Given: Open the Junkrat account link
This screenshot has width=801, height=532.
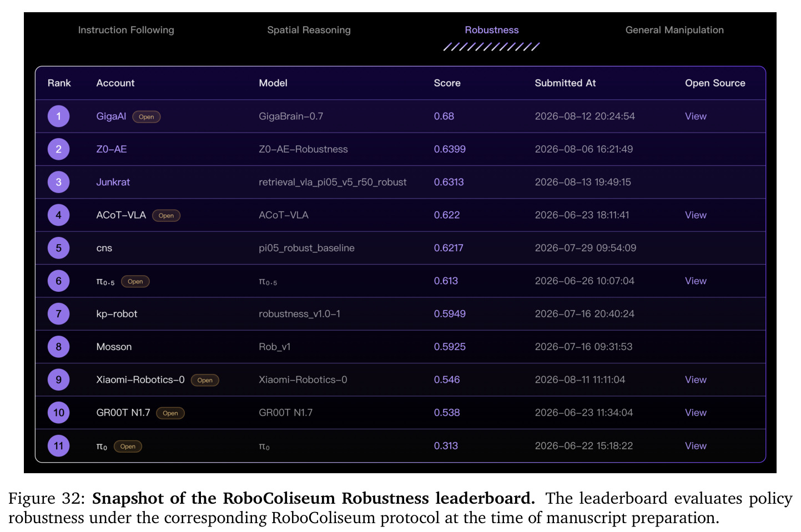Looking at the screenshot, I should pos(113,182).
